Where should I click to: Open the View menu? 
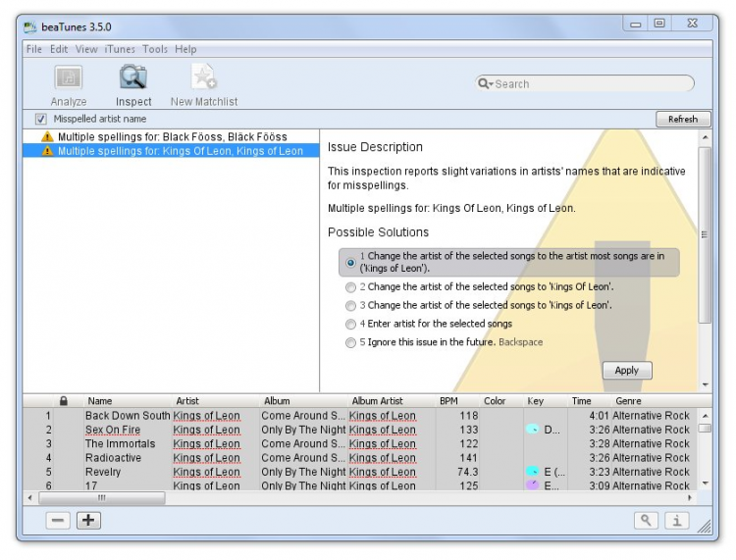[x=86, y=49]
